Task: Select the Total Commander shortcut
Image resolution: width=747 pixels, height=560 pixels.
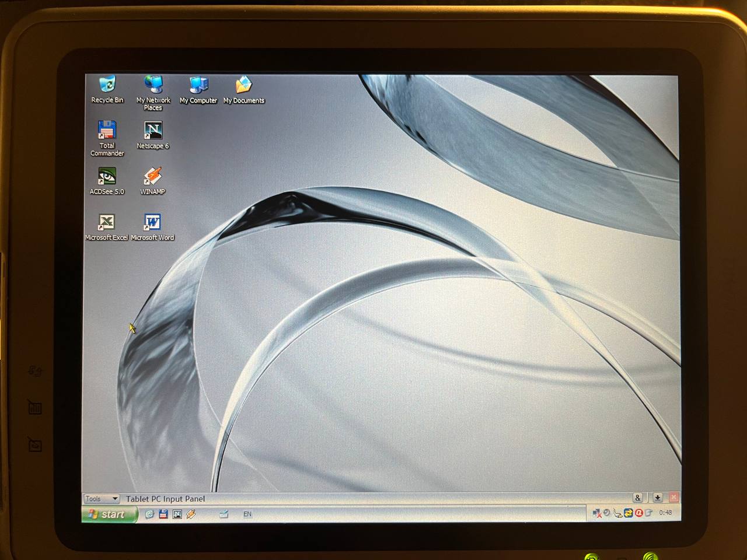Action: pyautogui.click(x=107, y=131)
